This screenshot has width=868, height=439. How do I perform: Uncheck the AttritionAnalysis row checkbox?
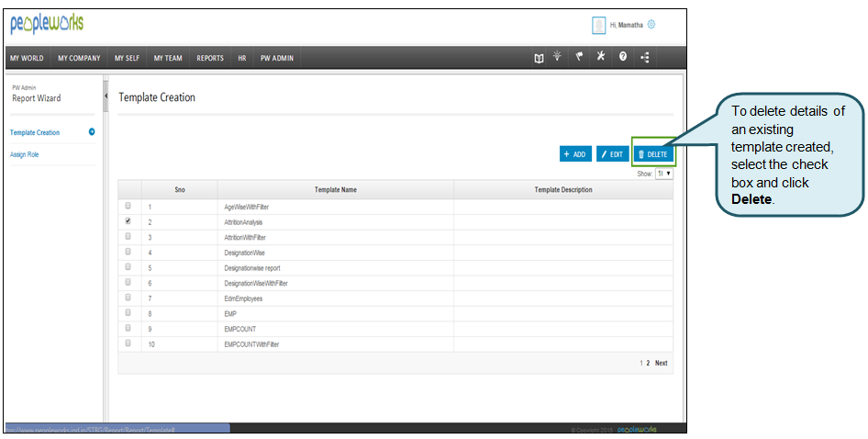pos(128,221)
